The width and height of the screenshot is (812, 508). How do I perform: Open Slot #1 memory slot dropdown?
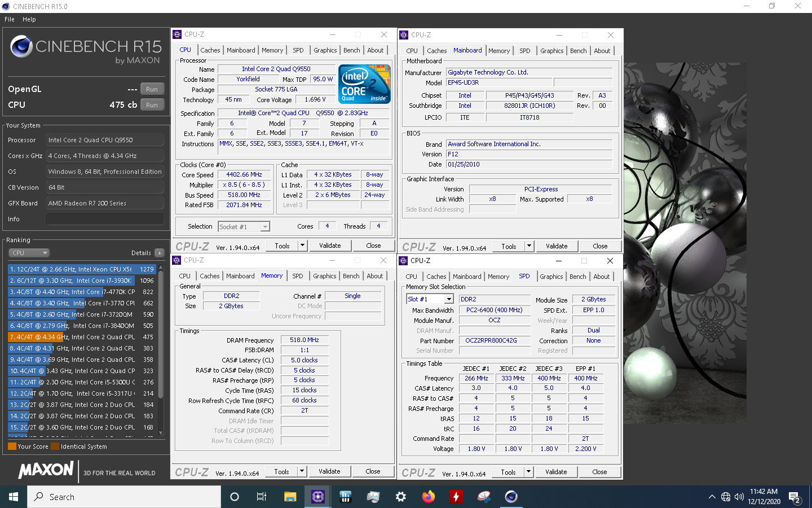tap(430, 299)
